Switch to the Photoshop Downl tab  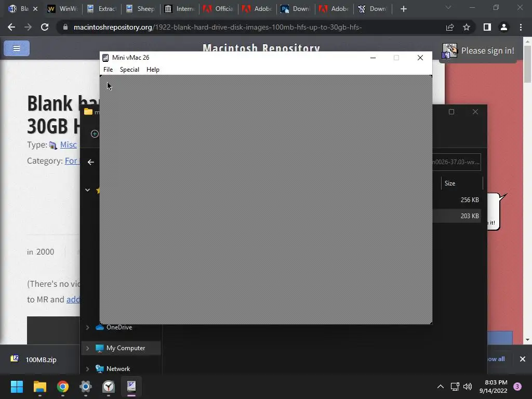(x=296, y=9)
